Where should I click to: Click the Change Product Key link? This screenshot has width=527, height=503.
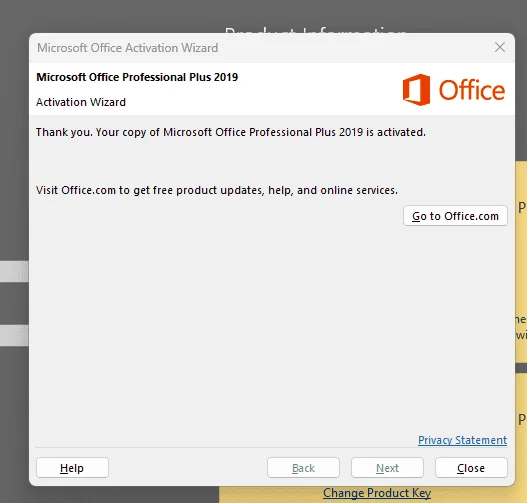pyautogui.click(x=377, y=493)
